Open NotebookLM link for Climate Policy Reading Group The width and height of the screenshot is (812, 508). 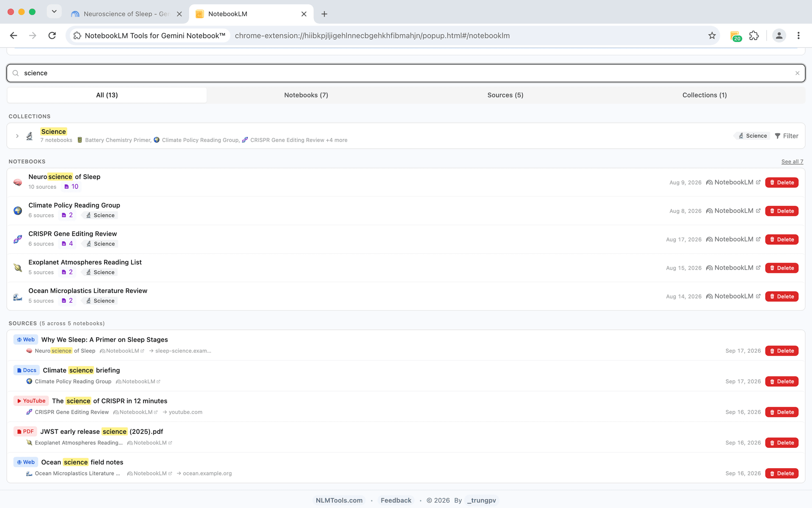pos(733,211)
